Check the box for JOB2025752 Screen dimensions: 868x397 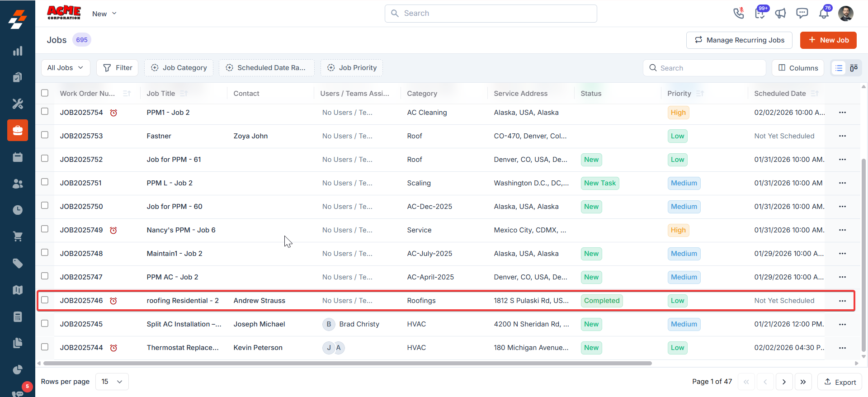coord(45,158)
